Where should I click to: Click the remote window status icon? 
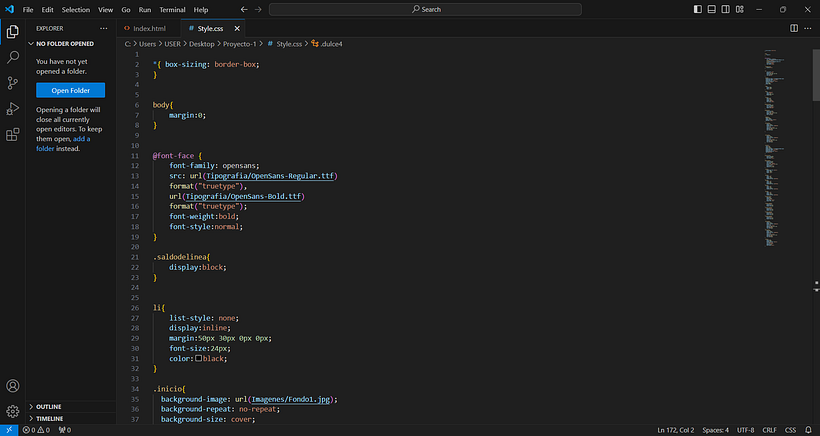(x=9, y=430)
